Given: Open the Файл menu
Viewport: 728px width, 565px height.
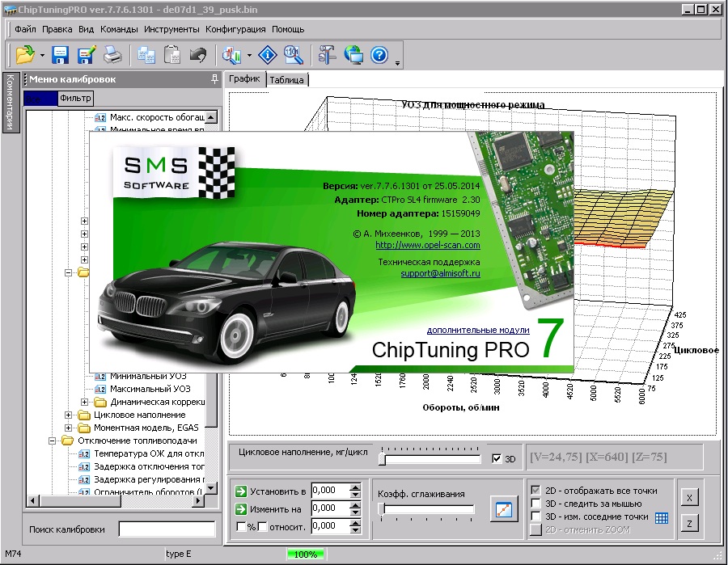Looking at the screenshot, I should [25, 29].
